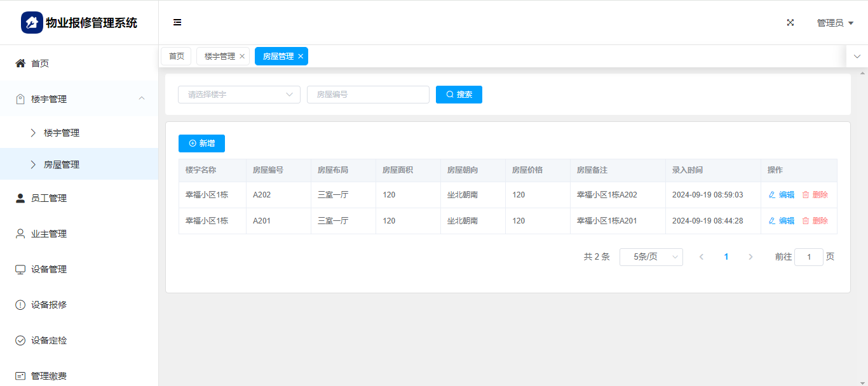Click the 新增 add button
Viewport: 868px width, 386px height.
(x=201, y=143)
